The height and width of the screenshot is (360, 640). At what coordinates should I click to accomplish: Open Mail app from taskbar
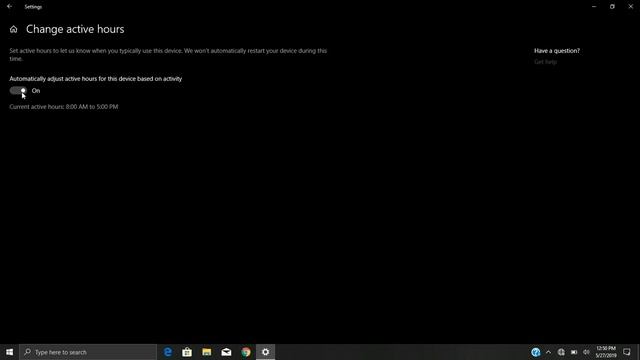226,352
